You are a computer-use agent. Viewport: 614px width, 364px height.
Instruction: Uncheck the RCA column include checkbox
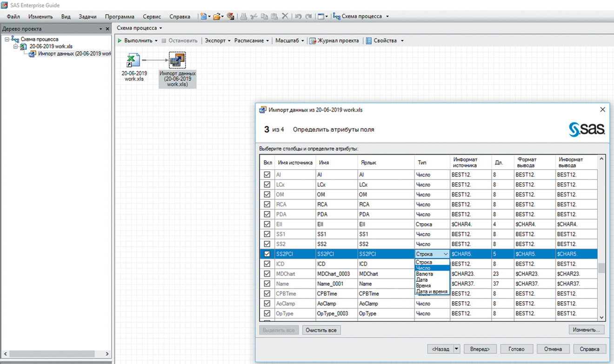point(267,205)
